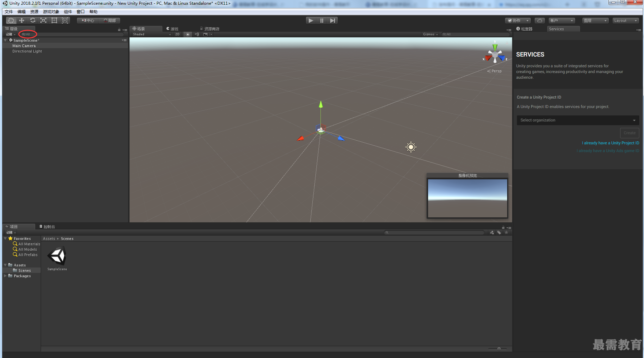Click the cloud Services icon button
The height and width of the screenshot is (358, 644).
[x=540, y=21]
